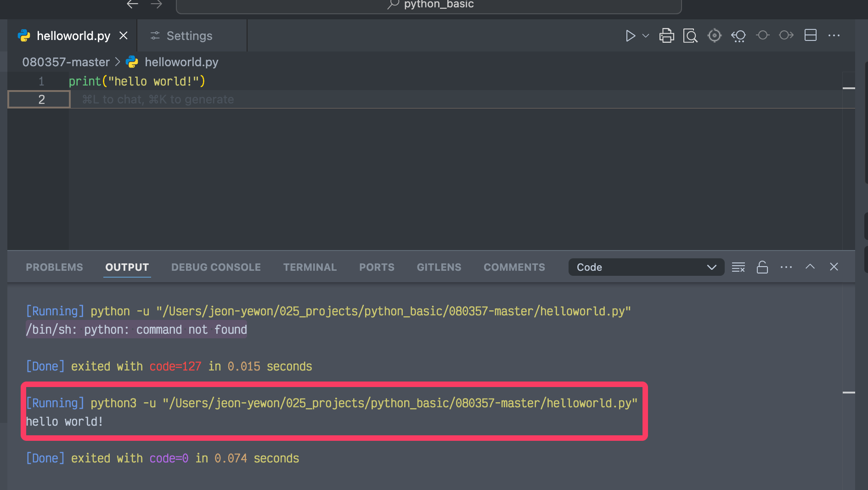The width and height of the screenshot is (868, 490).
Task: Go forward with the right arrow
Action: point(157,4)
